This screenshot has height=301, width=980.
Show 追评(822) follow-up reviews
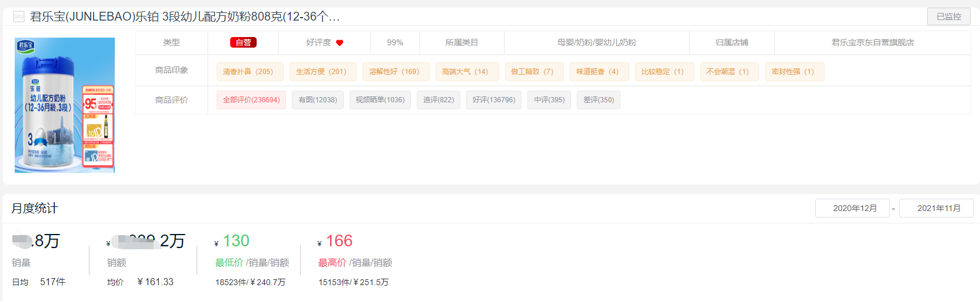pyautogui.click(x=438, y=100)
